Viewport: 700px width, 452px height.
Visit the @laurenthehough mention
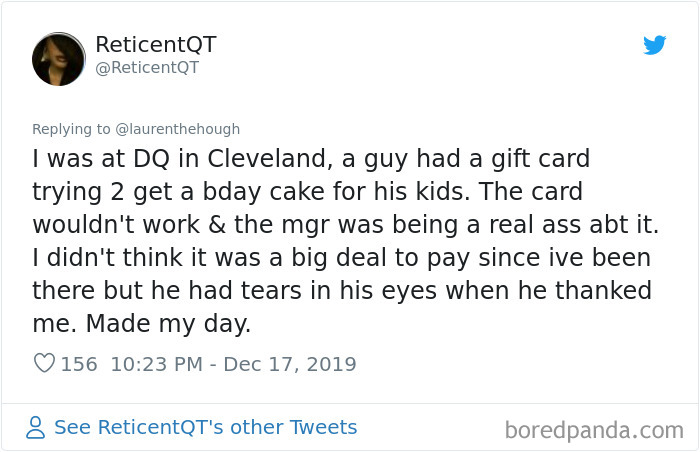(x=172, y=129)
